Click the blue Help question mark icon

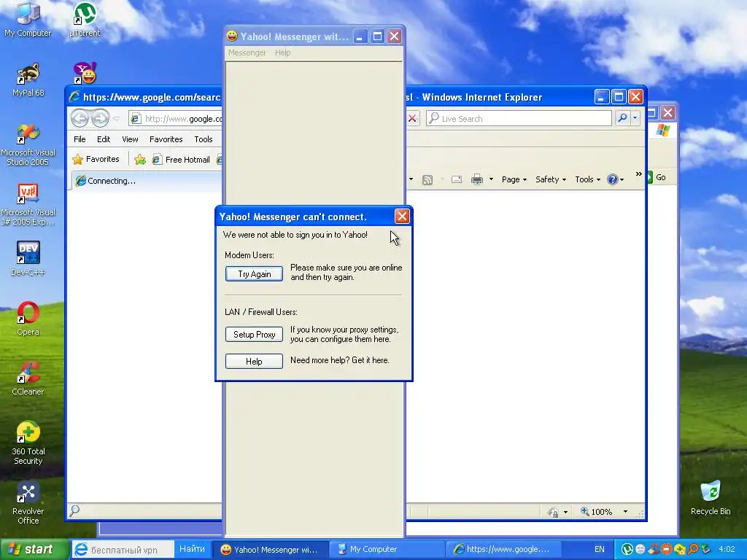612,179
